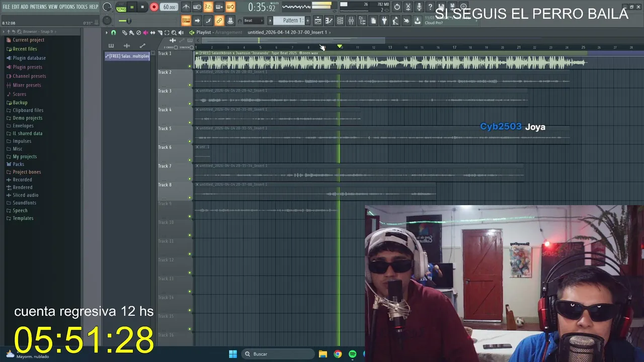Screen dimensions: 644x362
Task: Toggle wait for input icon
Action: (197, 7)
